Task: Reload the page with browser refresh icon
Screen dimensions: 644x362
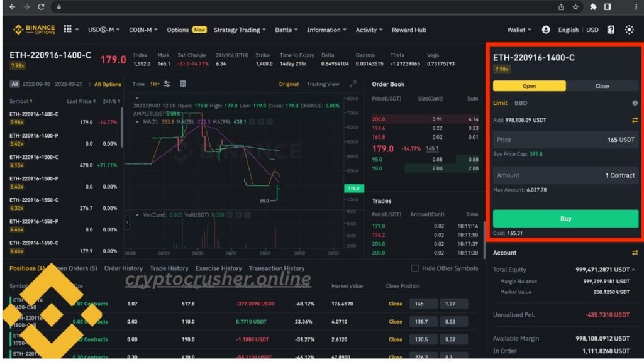Action: 41,7
